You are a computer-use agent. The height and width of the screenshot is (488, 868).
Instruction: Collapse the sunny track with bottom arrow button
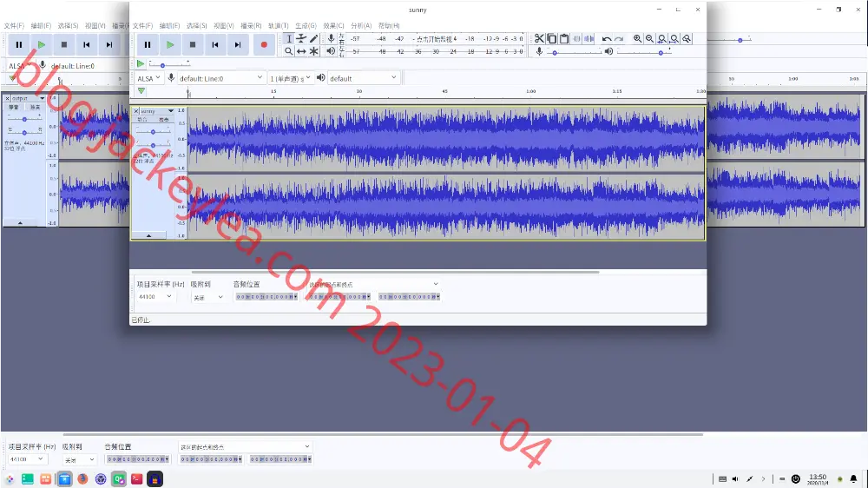click(149, 235)
